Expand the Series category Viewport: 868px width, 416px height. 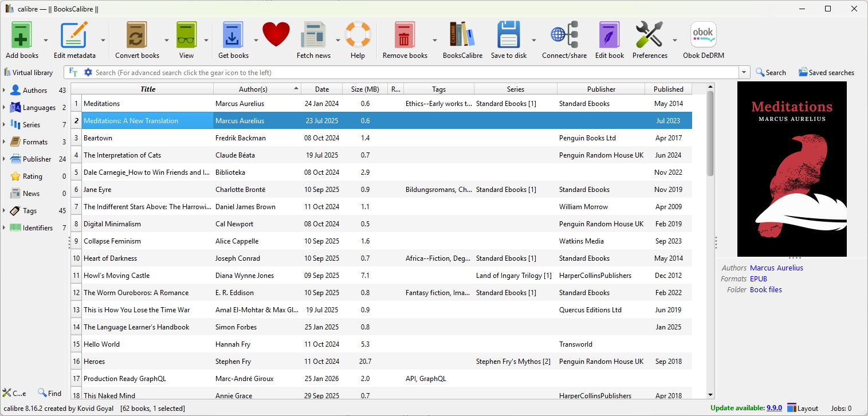pyautogui.click(x=4, y=125)
